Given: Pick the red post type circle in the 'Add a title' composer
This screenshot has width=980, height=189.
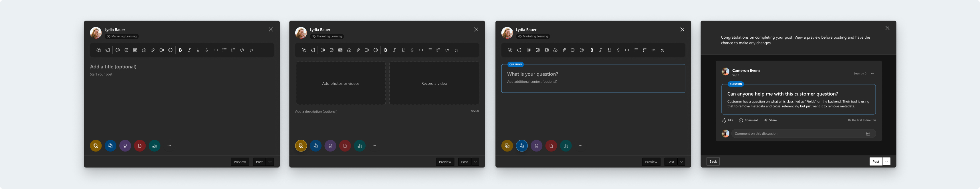Looking at the screenshot, I should coord(140,145).
